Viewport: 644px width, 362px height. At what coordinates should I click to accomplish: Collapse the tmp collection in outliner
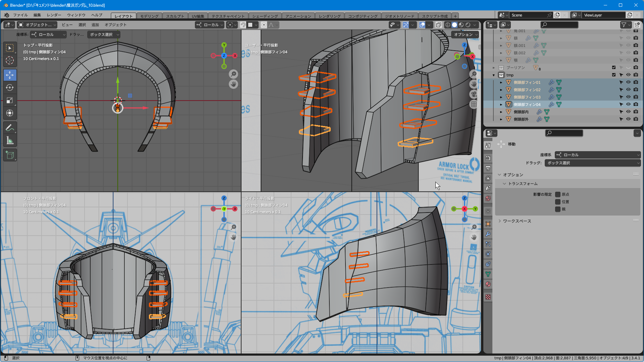494,75
